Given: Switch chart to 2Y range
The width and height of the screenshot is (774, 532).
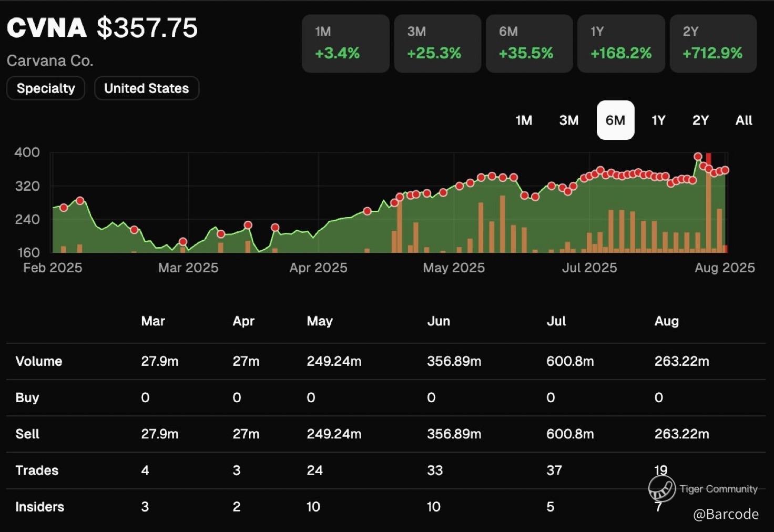Looking at the screenshot, I should pos(700,120).
